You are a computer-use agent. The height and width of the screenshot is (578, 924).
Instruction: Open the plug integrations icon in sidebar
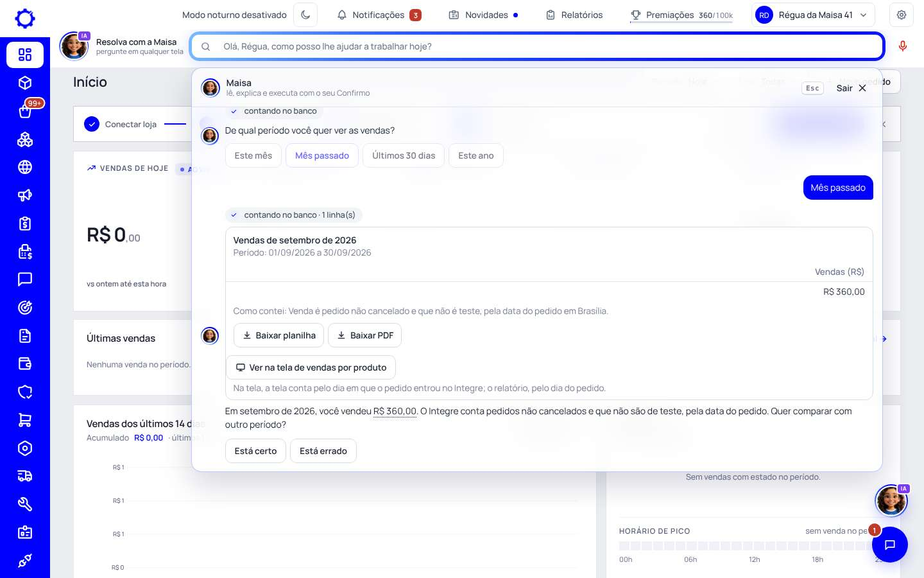pos(25,561)
